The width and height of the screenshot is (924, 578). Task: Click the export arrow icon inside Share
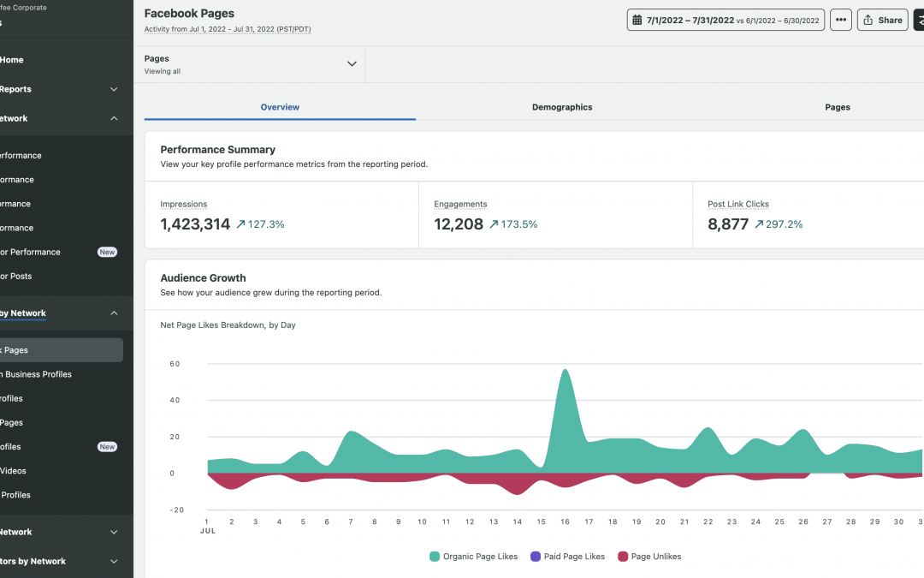tap(868, 19)
